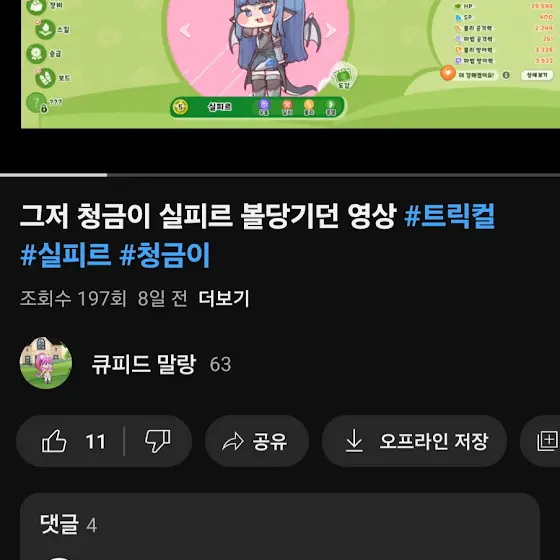Open the 상세보기 stats detail button
560x560 pixels.
(537, 75)
